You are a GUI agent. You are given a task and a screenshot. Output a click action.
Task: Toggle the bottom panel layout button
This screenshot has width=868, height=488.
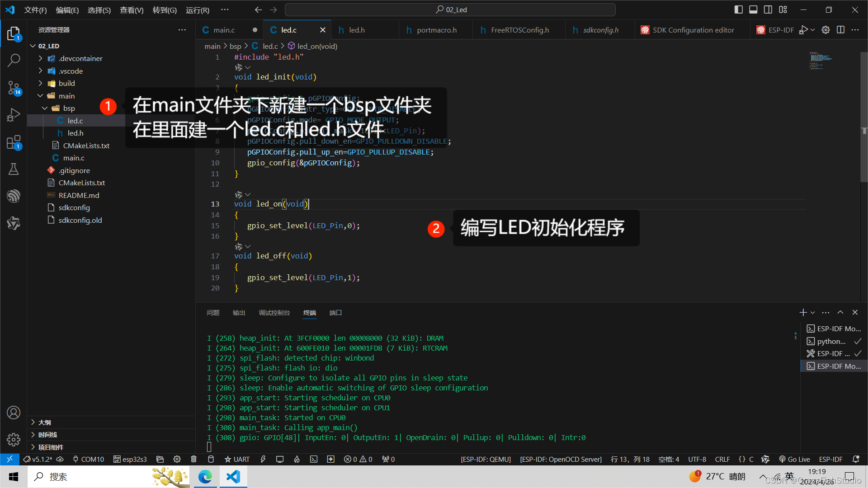(753, 9)
